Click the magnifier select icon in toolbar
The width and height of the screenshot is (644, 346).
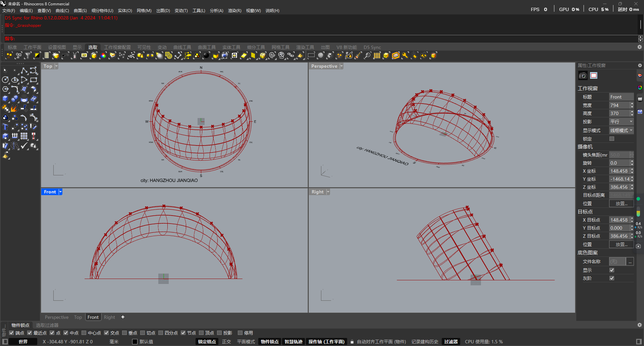point(368,55)
